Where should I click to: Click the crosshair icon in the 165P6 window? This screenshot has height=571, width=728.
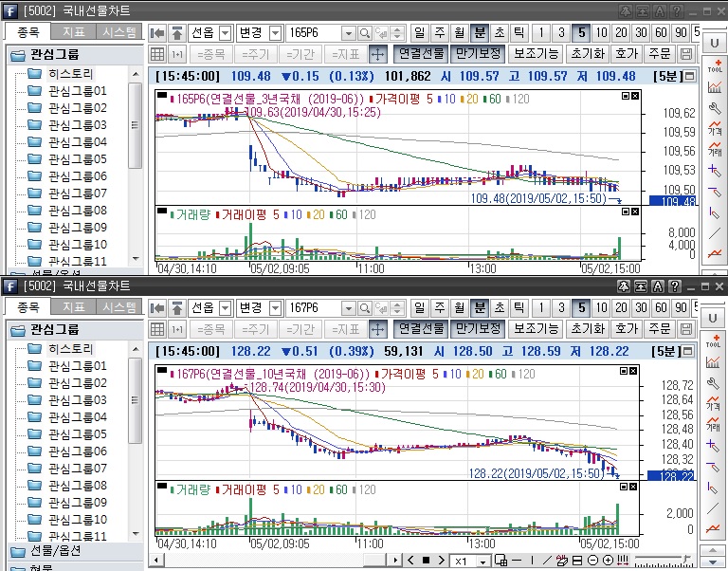377,54
